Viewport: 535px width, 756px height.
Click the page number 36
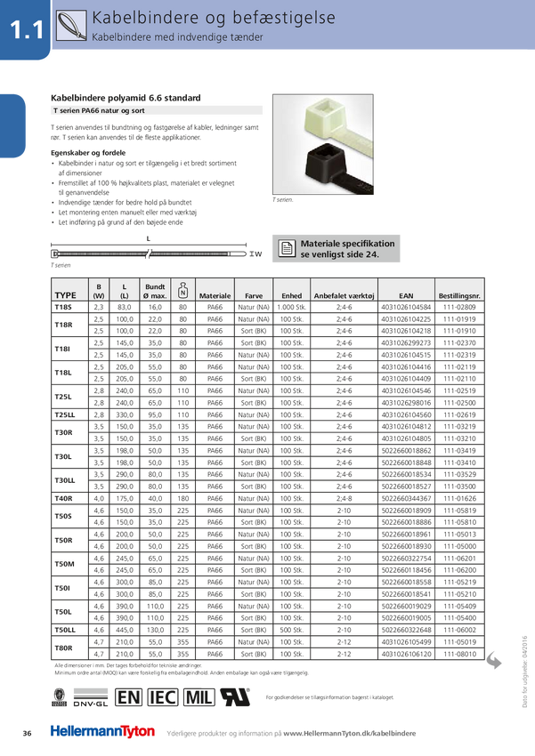click(x=27, y=734)
